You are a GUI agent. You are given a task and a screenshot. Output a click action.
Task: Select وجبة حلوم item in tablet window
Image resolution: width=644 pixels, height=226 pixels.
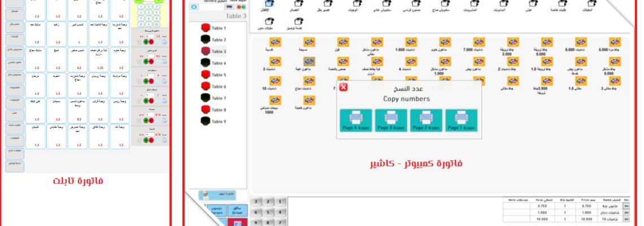click(x=120, y=59)
